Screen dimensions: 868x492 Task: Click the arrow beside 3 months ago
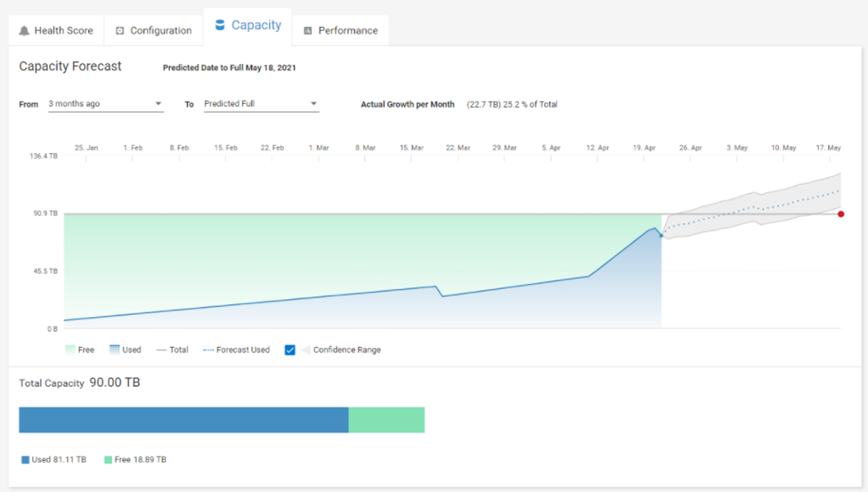coord(158,104)
